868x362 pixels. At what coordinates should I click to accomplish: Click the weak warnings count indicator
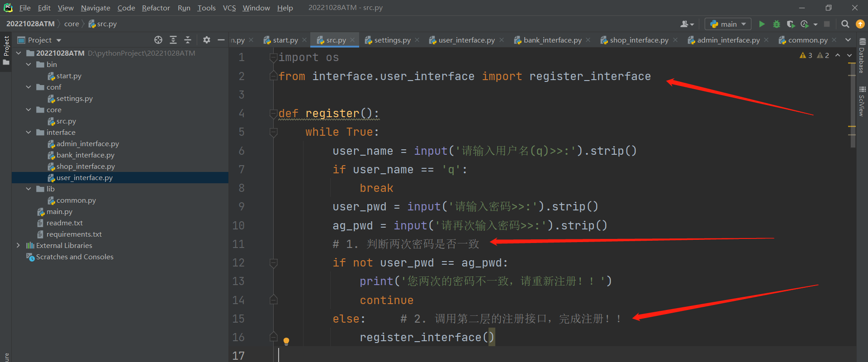coord(823,55)
